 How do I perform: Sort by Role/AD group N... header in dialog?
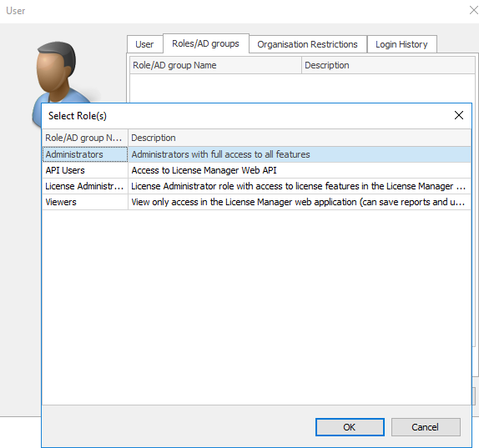click(85, 138)
